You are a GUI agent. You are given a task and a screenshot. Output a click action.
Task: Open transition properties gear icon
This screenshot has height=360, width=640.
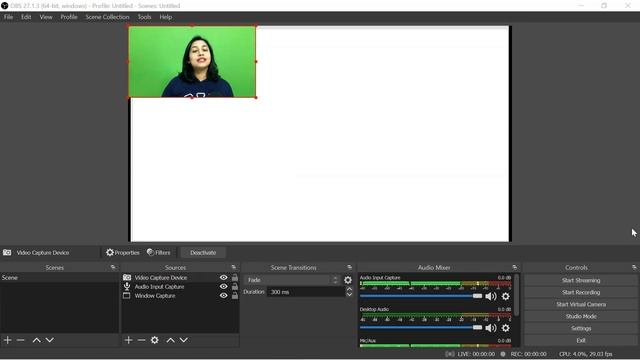(348, 280)
